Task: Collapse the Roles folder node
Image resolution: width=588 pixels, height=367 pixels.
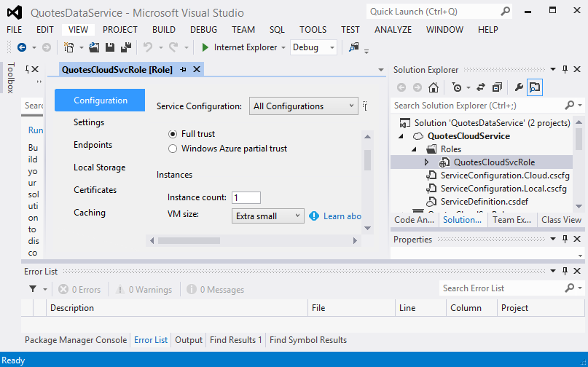Action: point(414,149)
